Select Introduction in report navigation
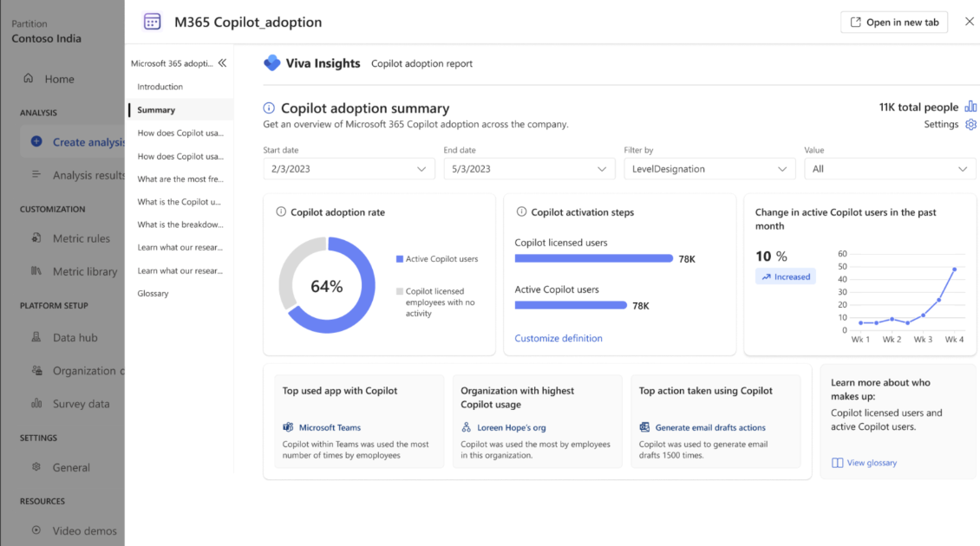 pyautogui.click(x=160, y=87)
